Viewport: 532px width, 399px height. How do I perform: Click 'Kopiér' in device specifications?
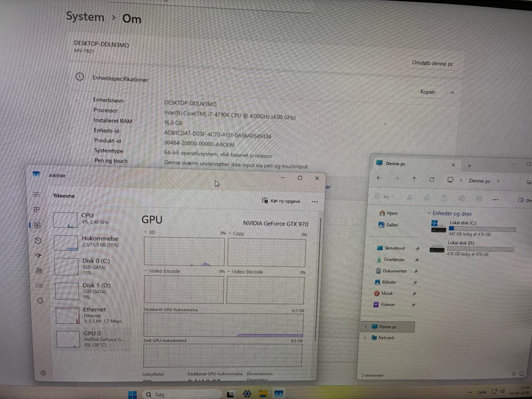[x=427, y=92]
